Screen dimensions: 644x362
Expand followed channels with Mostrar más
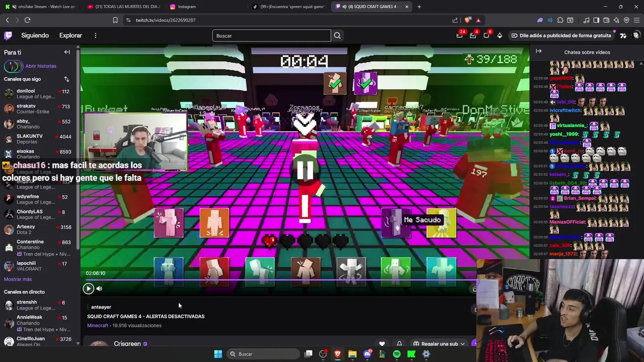tap(18, 279)
